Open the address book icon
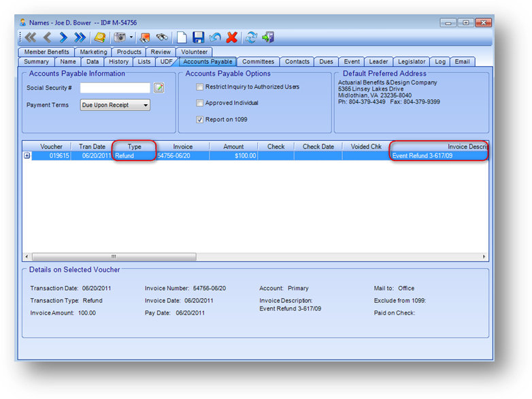 point(100,37)
